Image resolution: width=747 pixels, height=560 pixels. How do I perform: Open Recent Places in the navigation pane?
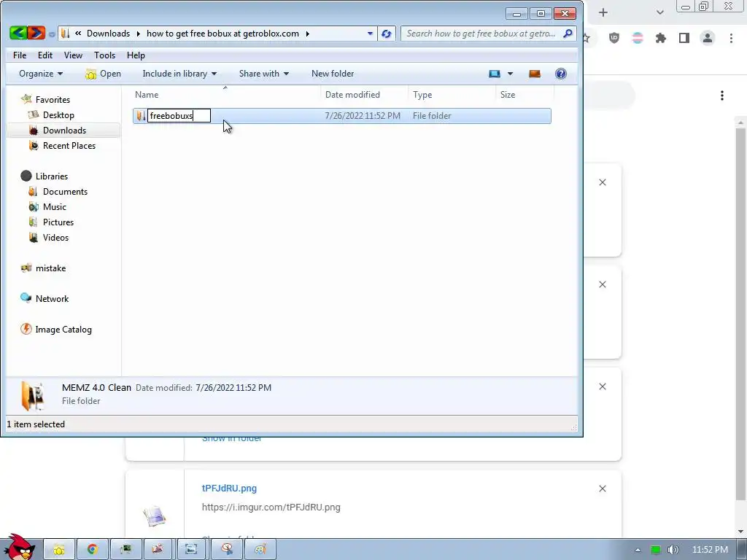pos(63,146)
